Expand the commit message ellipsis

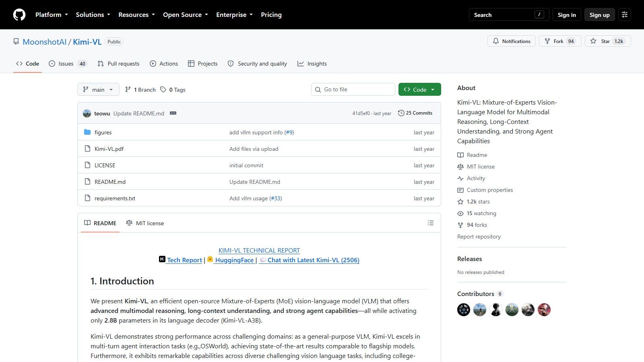tap(173, 113)
